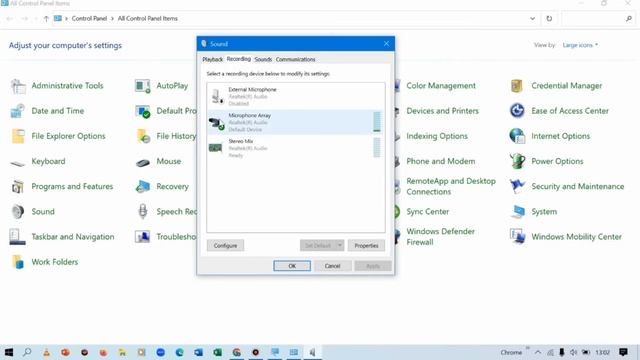The image size is (640, 360).
Task: Select the External Microphone entry
Action: 296,96
